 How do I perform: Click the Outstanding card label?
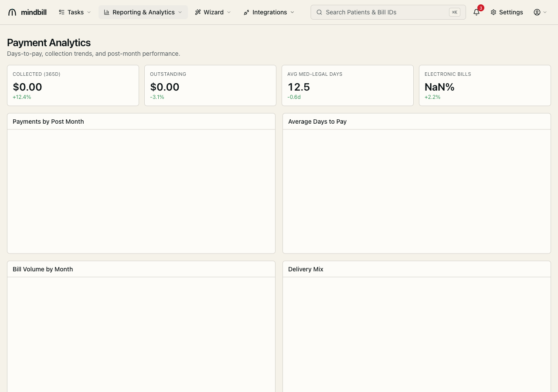[168, 74]
